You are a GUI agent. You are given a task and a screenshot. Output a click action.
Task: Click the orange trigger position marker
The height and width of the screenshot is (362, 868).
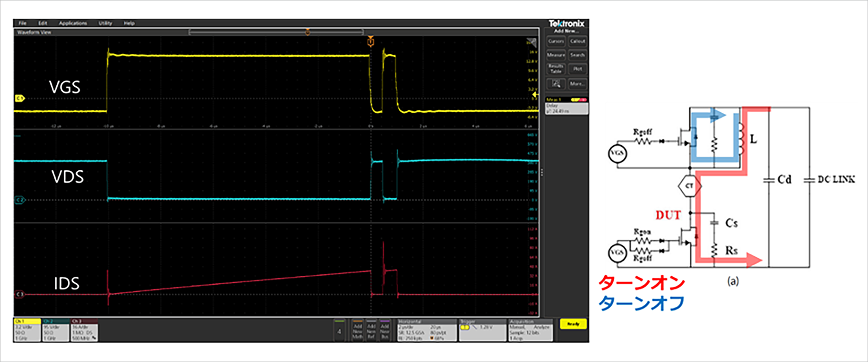(371, 41)
